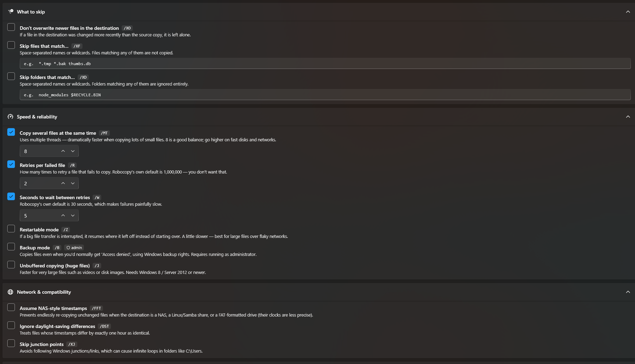Click the admin shield badge on Backup mode
The image size is (635, 364).
74,248
